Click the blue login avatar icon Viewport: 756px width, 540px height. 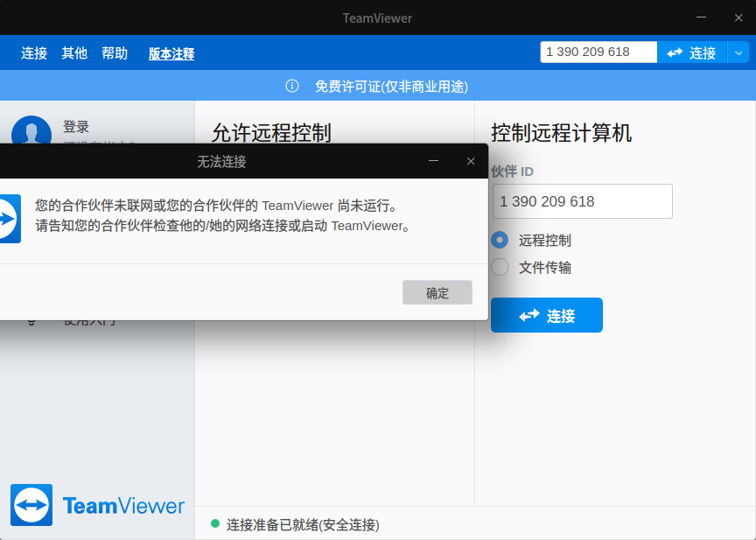coord(31,131)
